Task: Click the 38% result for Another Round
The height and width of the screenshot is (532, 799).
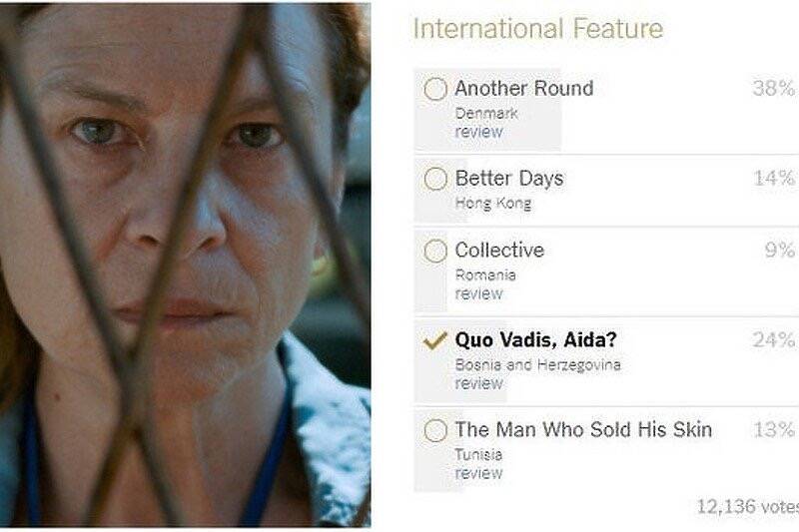Action: [x=773, y=89]
